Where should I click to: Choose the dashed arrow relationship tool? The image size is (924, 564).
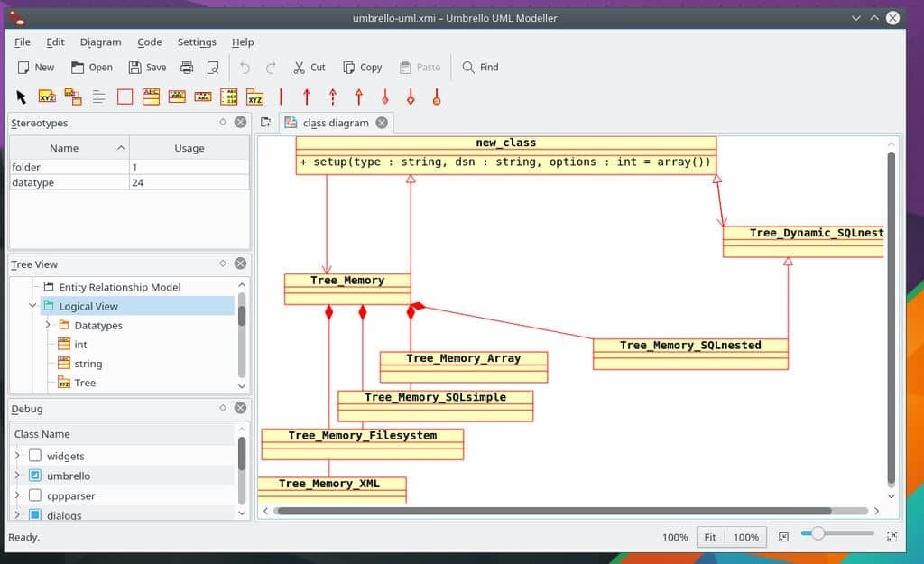click(333, 97)
